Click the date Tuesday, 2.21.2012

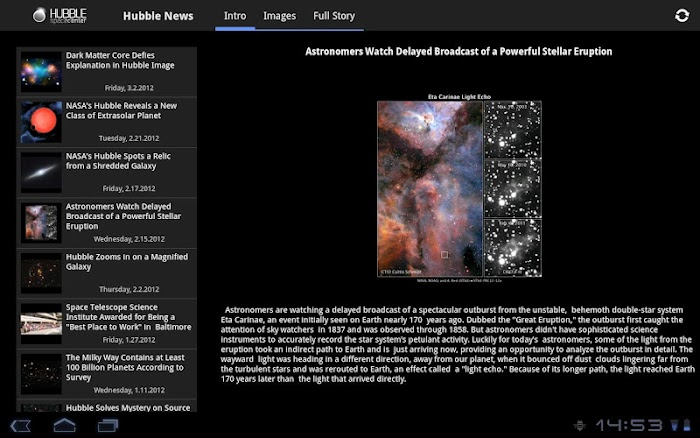point(129,138)
